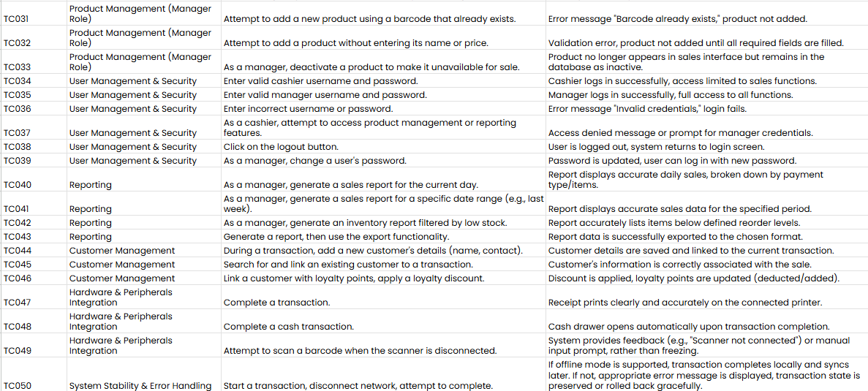Click the specific date range sales report cell
This screenshot has width=868, height=391.
383,203
